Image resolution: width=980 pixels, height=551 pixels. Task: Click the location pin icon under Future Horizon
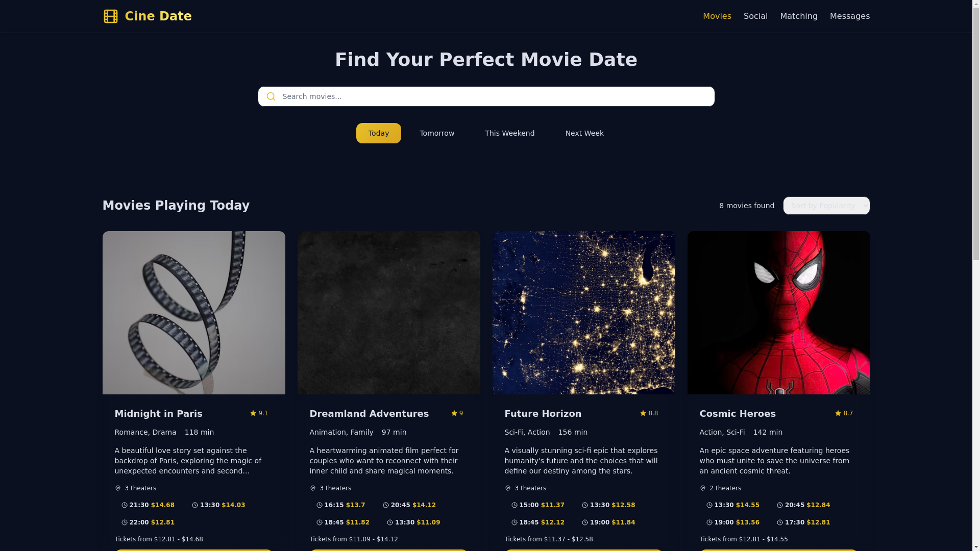[508, 488]
